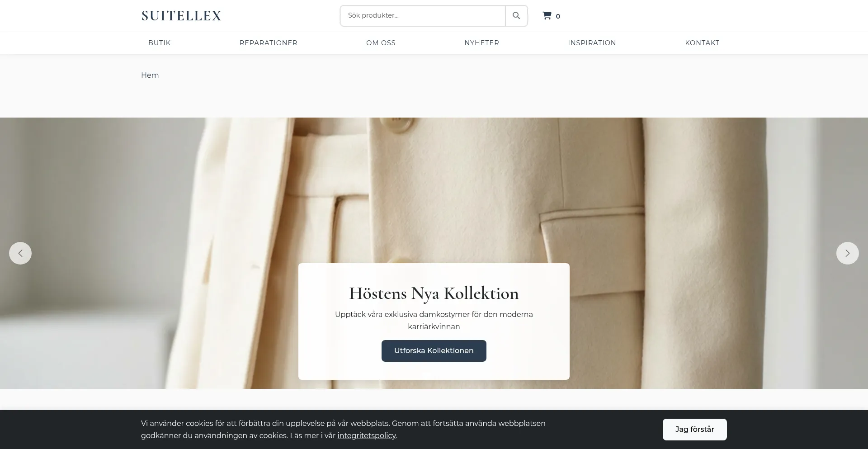Open the NYHETER section

pos(481,43)
